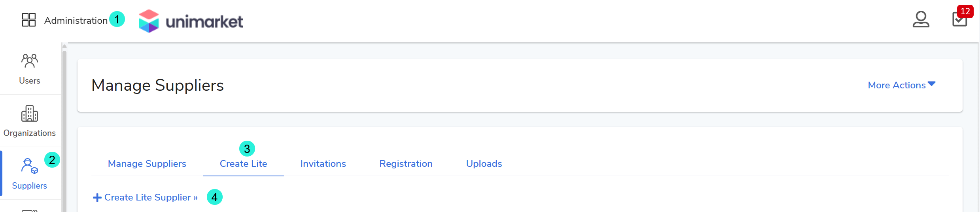The width and height of the screenshot is (980, 212).
Task: Switch to the Manage Suppliers tab
Action: (147, 164)
